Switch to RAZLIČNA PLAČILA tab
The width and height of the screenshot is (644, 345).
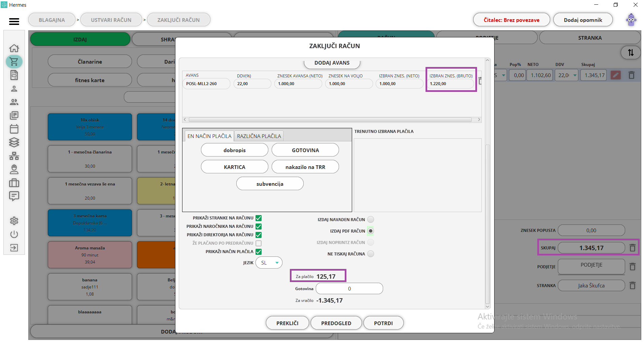click(x=259, y=136)
